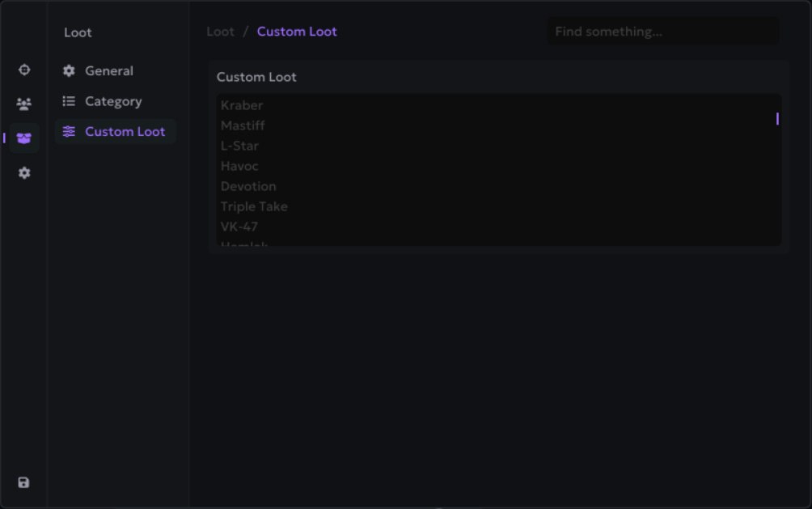Focus the Find something search field

click(x=663, y=32)
